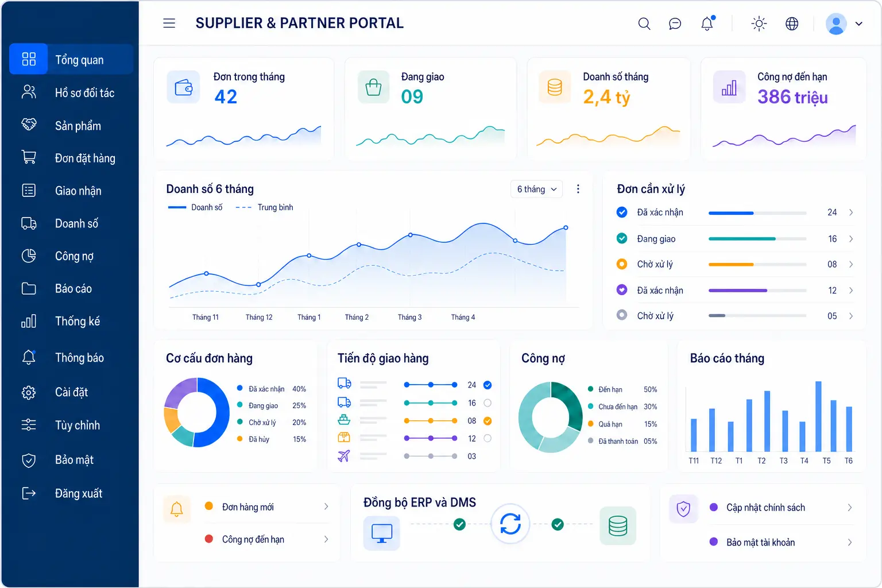Click the Cài đặt gear icon
This screenshot has height=588, width=882.
[x=29, y=392]
